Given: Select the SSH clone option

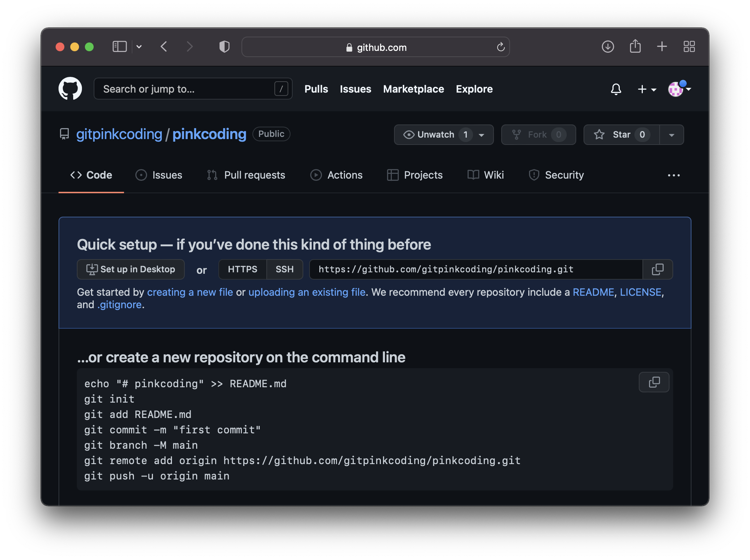Looking at the screenshot, I should point(285,269).
